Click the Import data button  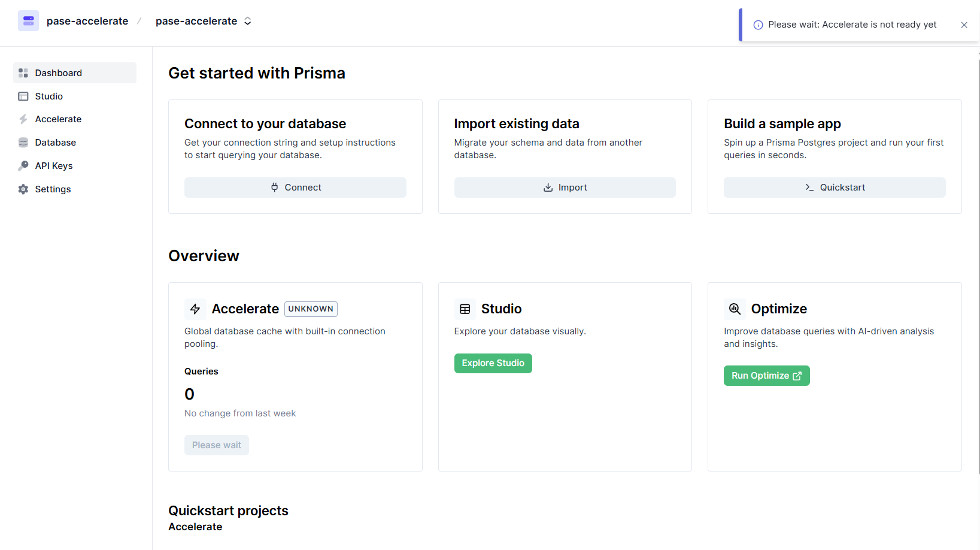[565, 188]
